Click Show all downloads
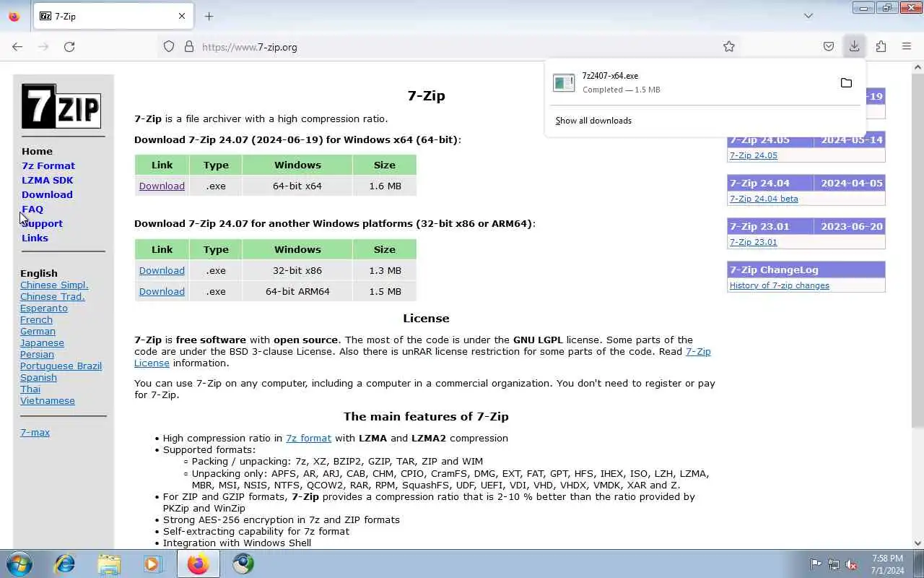Image resolution: width=924 pixels, height=578 pixels. click(x=593, y=121)
